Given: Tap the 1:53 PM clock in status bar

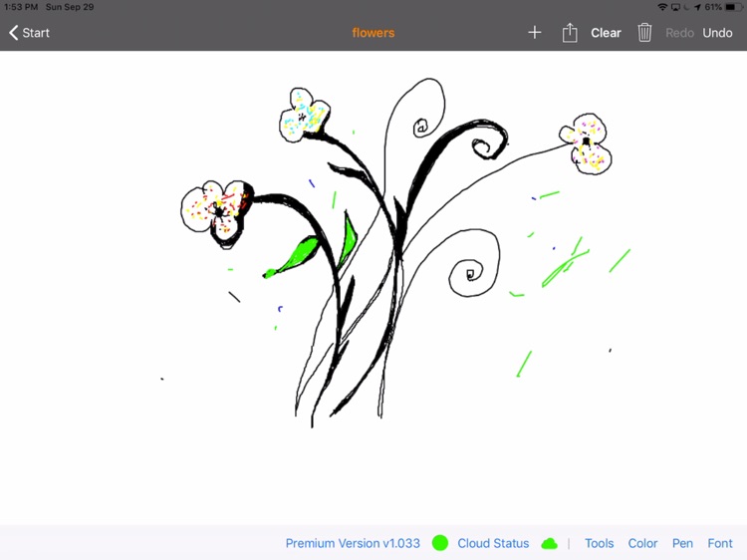Looking at the screenshot, I should (x=21, y=7).
